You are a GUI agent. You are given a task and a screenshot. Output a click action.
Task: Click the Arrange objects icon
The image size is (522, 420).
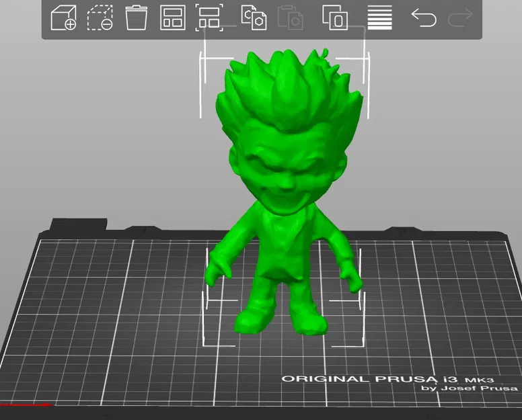172,18
